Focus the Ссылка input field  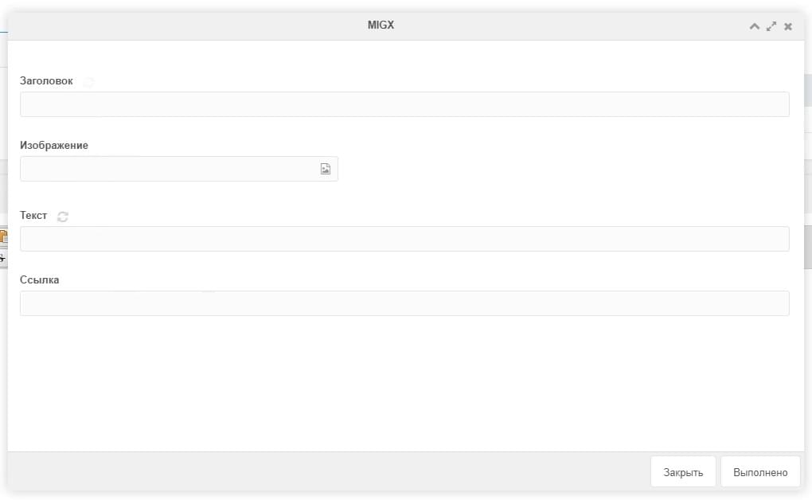[x=404, y=303]
